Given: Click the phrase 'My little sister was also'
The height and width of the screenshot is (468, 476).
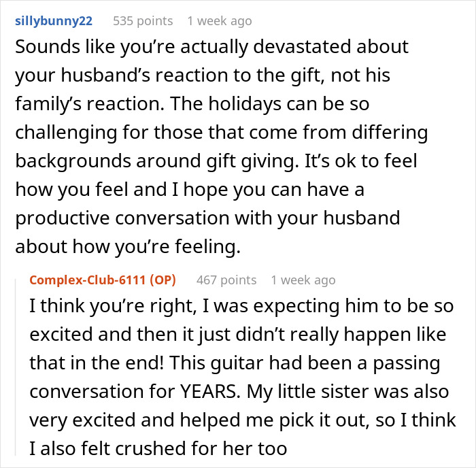Looking at the screenshot, I should [x=347, y=391].
